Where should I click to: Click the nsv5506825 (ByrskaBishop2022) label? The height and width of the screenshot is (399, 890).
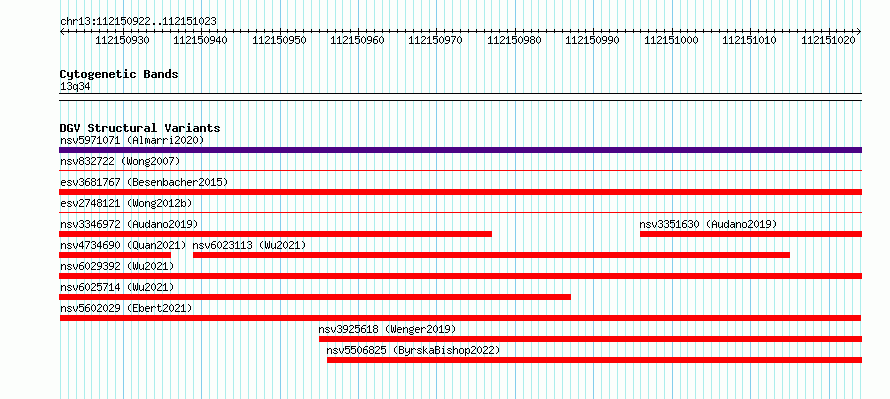click(x=413, y=350)
